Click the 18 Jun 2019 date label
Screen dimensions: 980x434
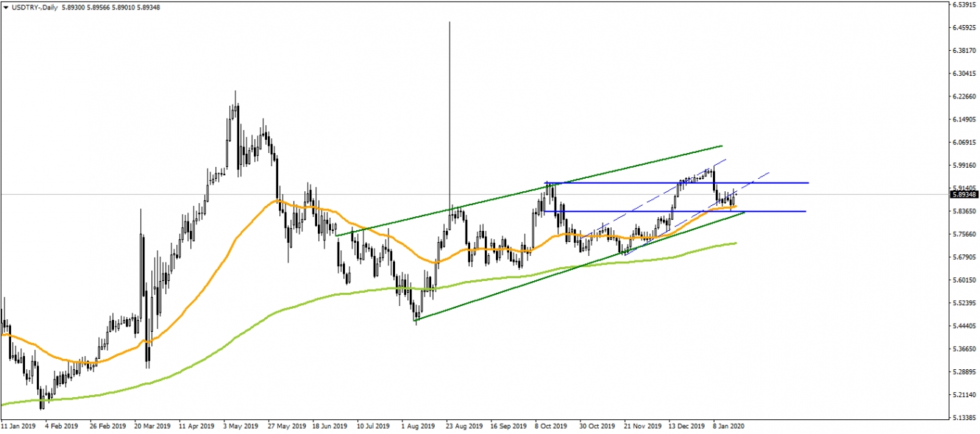coord(330,426)
